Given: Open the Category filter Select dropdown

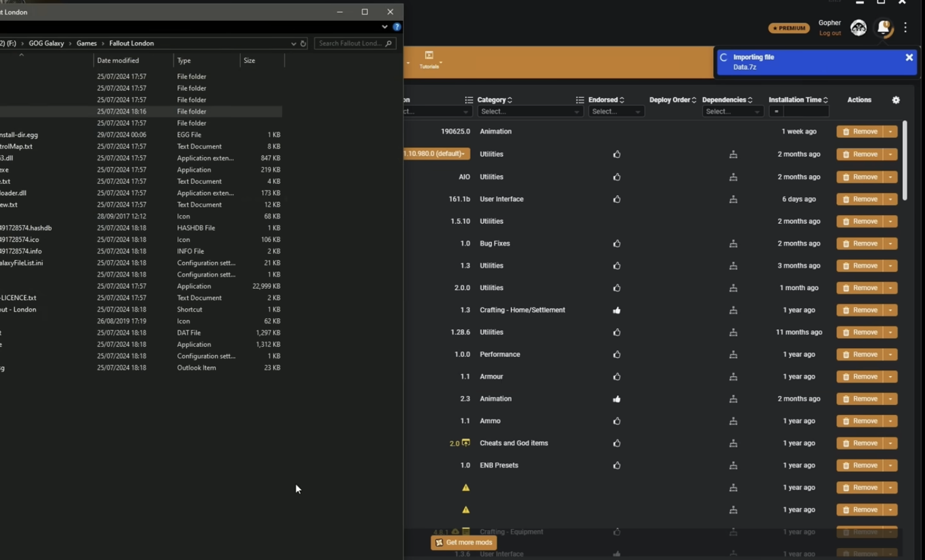Looking at the screenshot, I should (529, 112).
